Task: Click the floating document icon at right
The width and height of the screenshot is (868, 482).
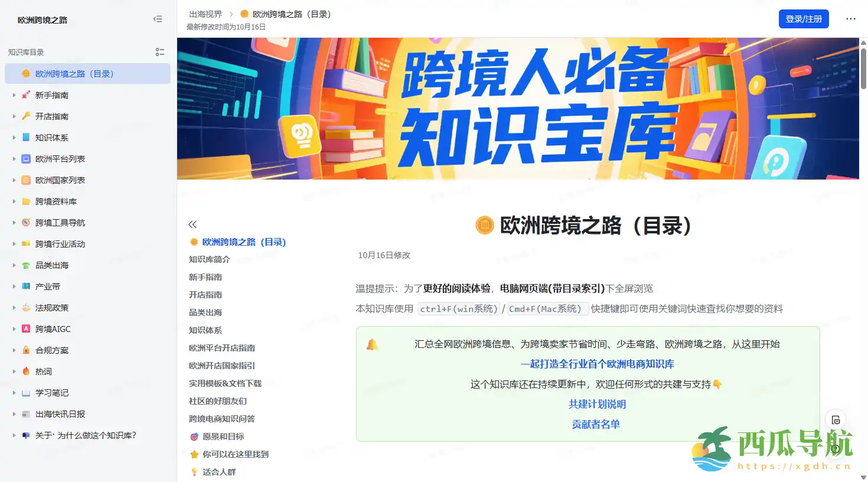Action: [x=836, y=420]
